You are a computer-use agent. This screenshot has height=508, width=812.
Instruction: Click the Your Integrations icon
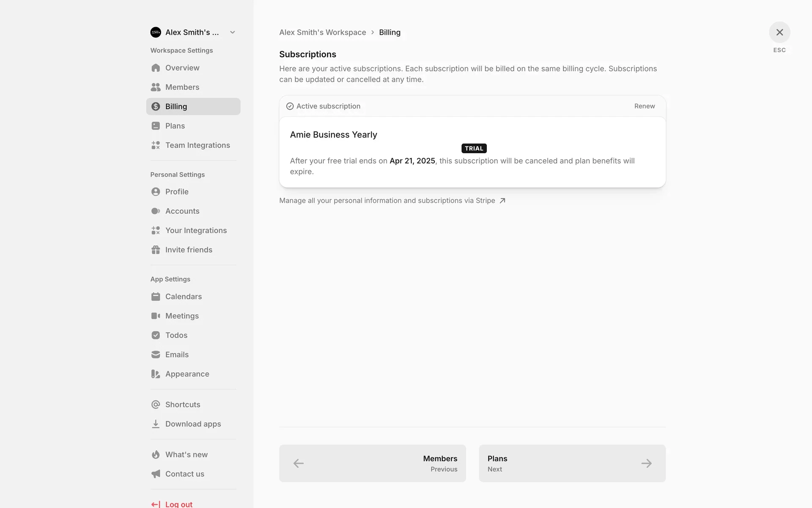156,230
